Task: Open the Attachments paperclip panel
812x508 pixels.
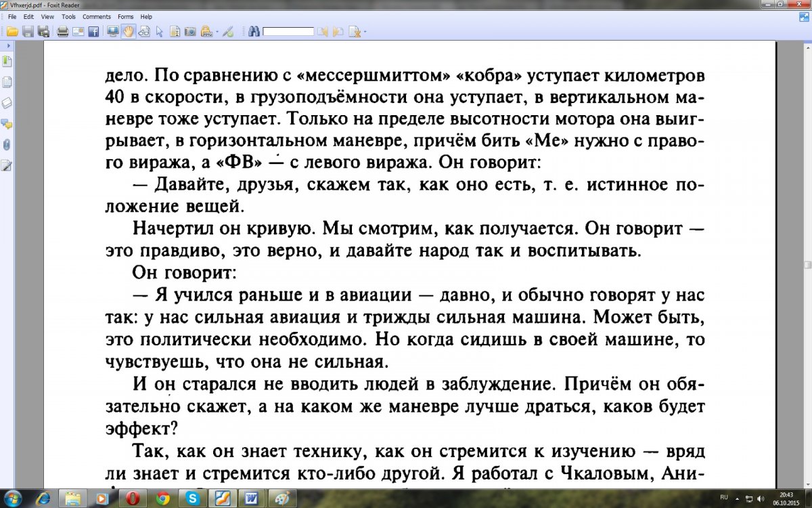Action: [x=7, y=145]
